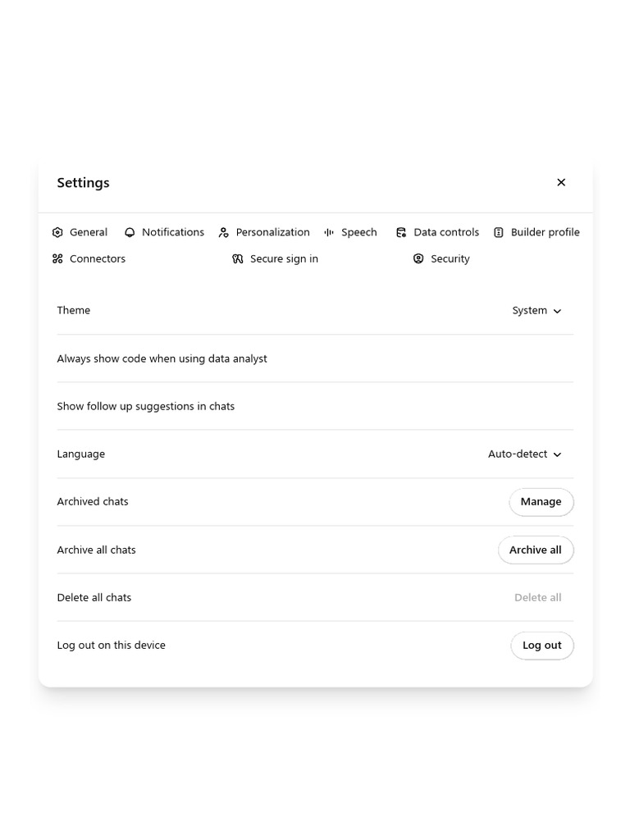Click the Secure sign in icon
Viewport: 630px width, 840px height.
coord(238,258)
